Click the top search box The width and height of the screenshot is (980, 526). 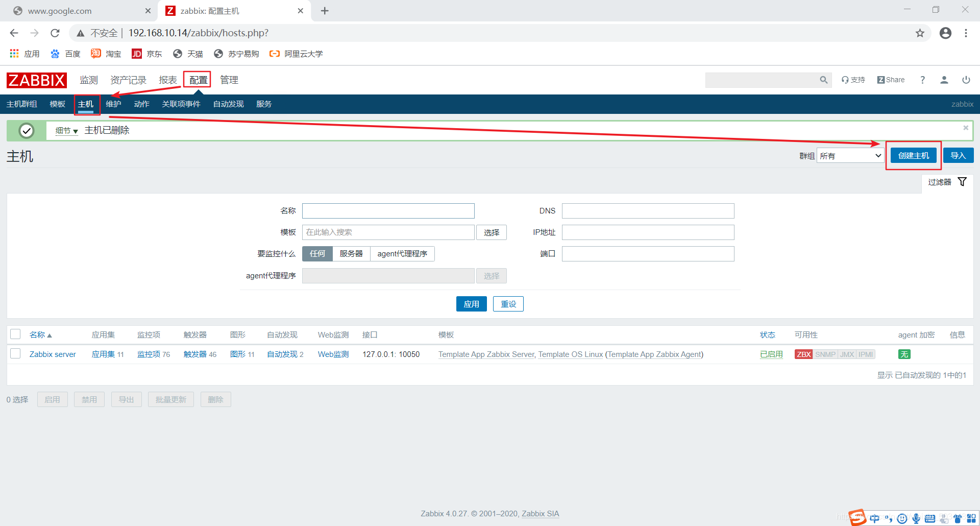(763, 80)
